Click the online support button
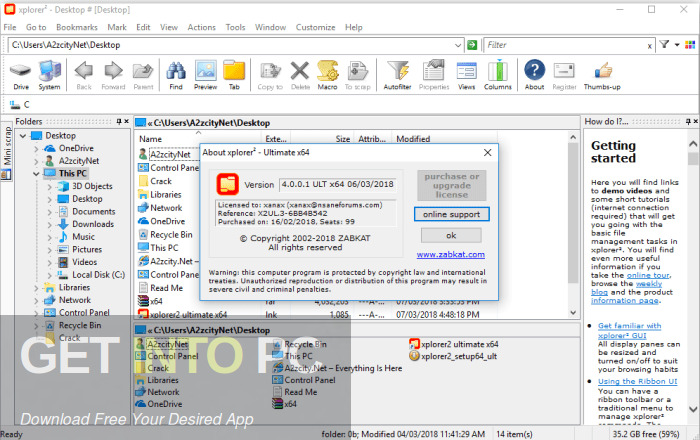The width and height of the screenshot is (700, 440). (x=451, y=214)
